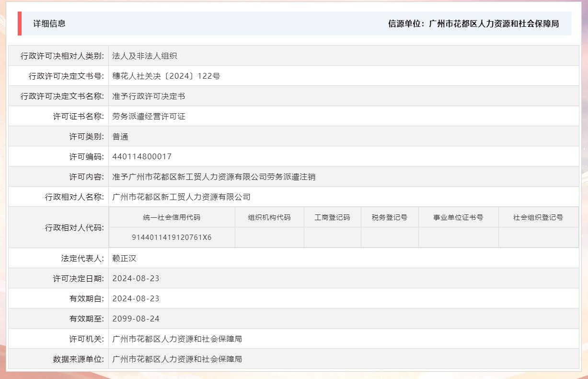Select permit code 440114800017
Image resolution: width=588 pixels, height=379 pixels.
pyautogui.click(x=142, y=156)
